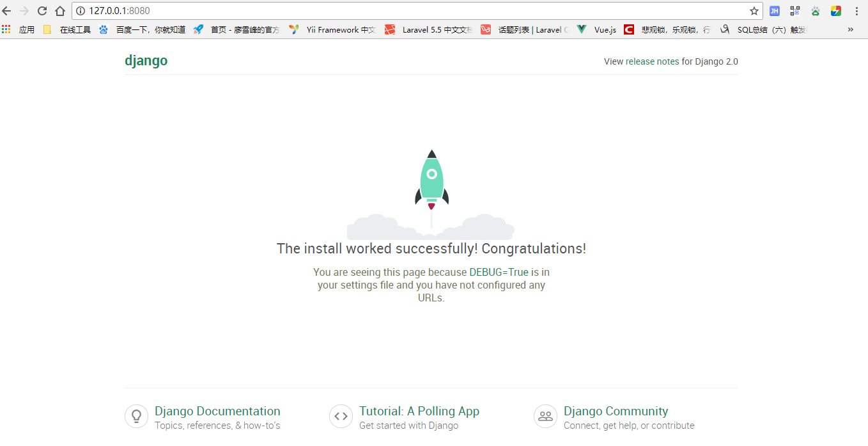Go to the browser home page icon

coord(60,11)
